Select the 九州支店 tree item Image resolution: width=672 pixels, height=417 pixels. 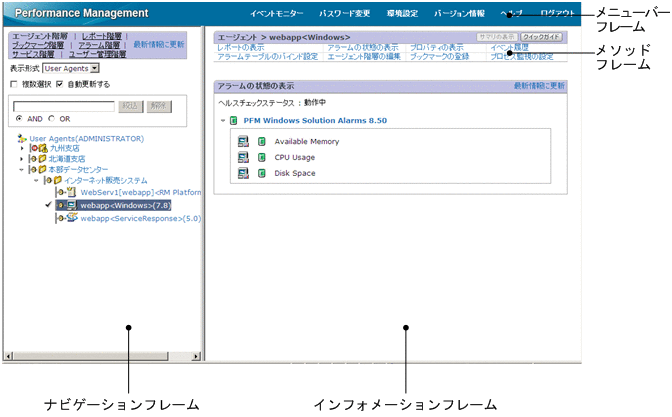pos(65,148)
